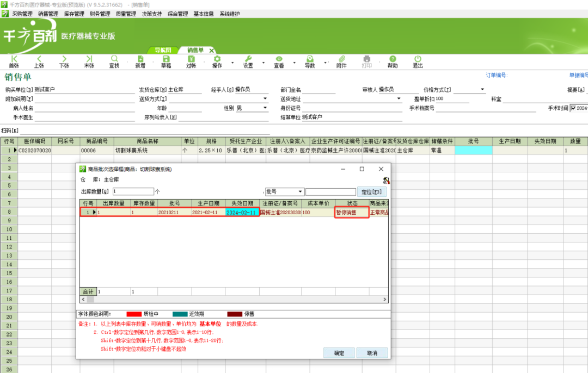The height and width of the screenshot is (373, 588).
Task: Switch to the 导航图 tab
Action: [163, 50]
